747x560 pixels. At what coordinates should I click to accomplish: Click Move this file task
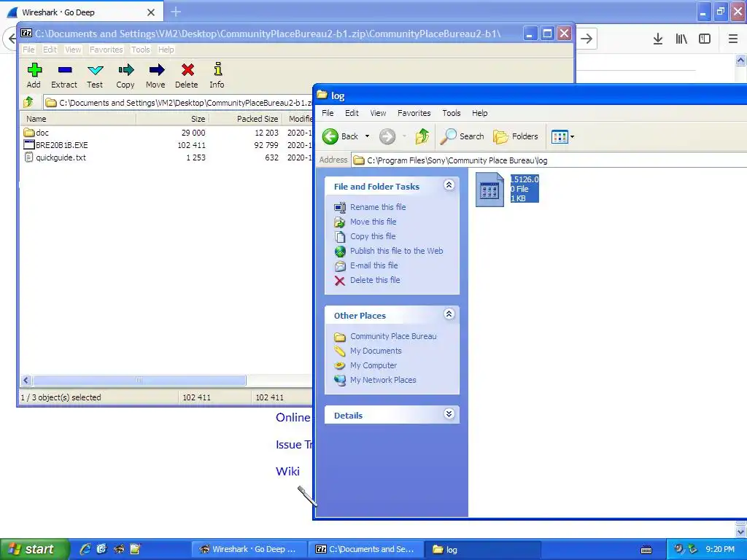click(373, 222)
